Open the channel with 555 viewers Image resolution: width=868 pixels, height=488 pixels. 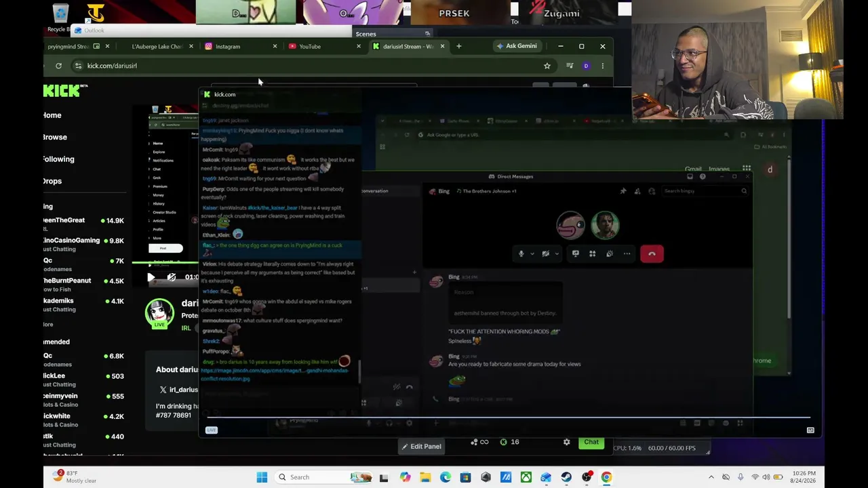(x=84, y=400)
